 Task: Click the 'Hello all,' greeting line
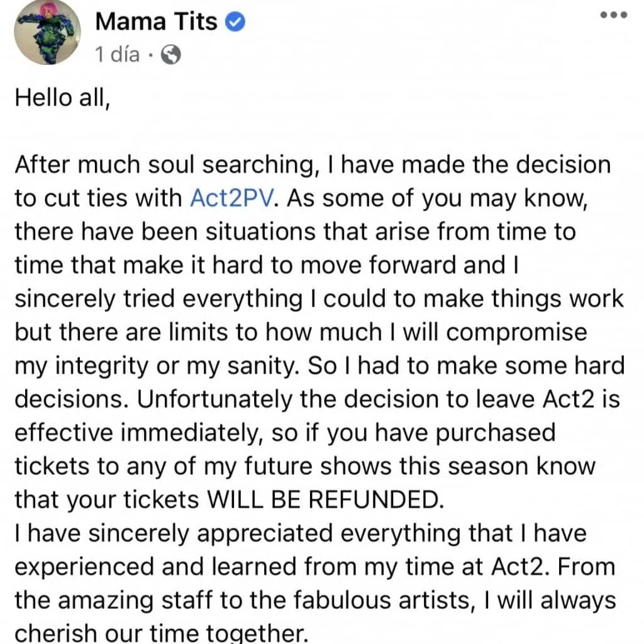[x=63, y=97]
